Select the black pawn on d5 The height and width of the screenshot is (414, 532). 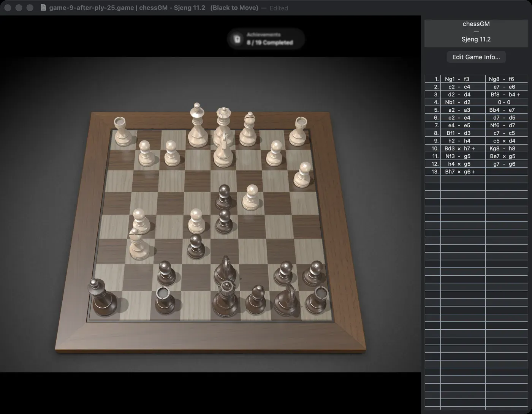pyautogui.click(x=224, y=221)
